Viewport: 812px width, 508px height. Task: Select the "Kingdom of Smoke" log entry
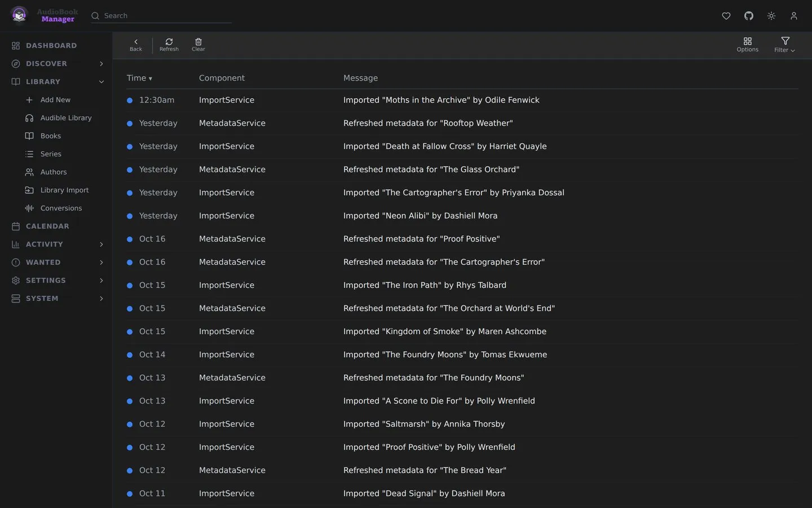[x=462, y=331]
